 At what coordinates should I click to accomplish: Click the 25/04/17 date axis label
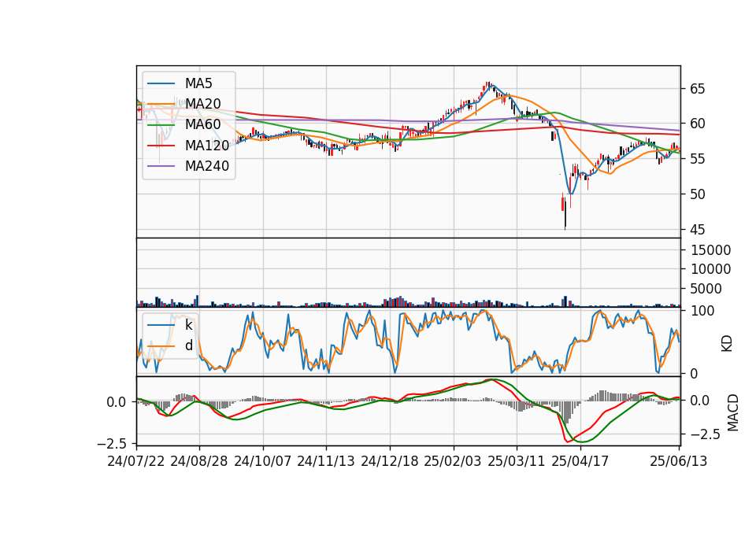point(580,461)
